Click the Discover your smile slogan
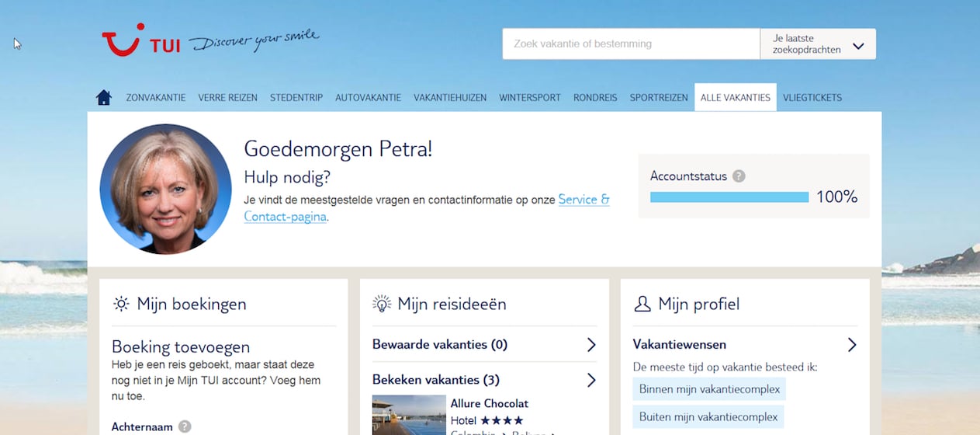Viewport: 980px width, 435px height. (254, 41)
